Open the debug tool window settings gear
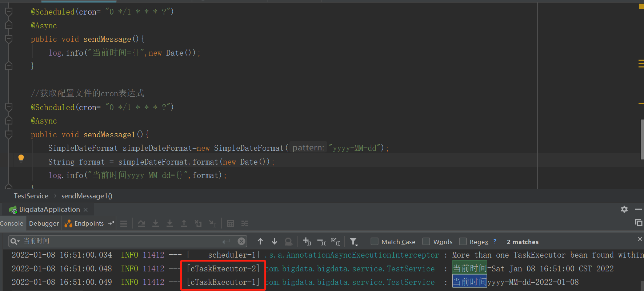Screen dimensions: 644x291 [624, 209]
